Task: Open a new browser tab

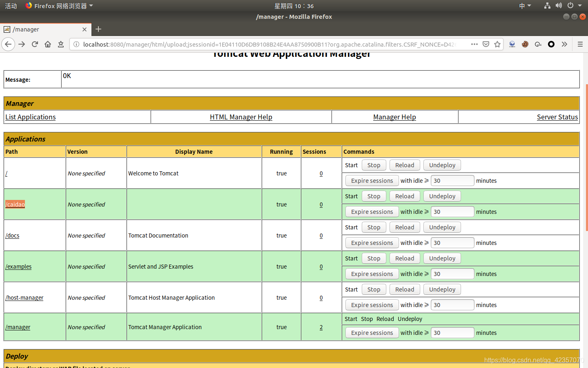Action: 98,29
